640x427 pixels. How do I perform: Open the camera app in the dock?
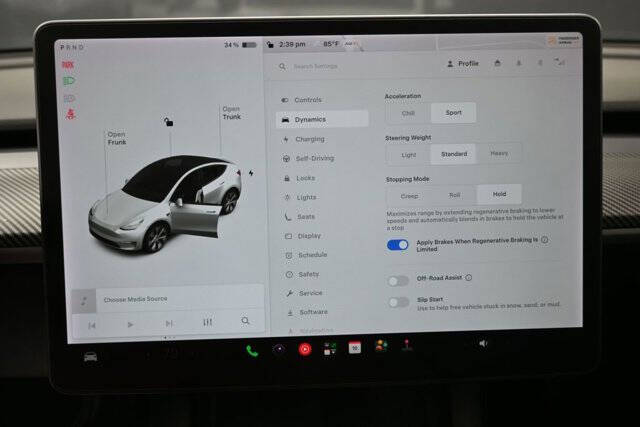click(x=279, y=349)
